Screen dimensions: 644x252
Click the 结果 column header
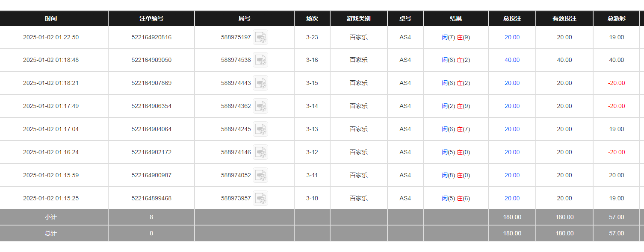point(456,19)
